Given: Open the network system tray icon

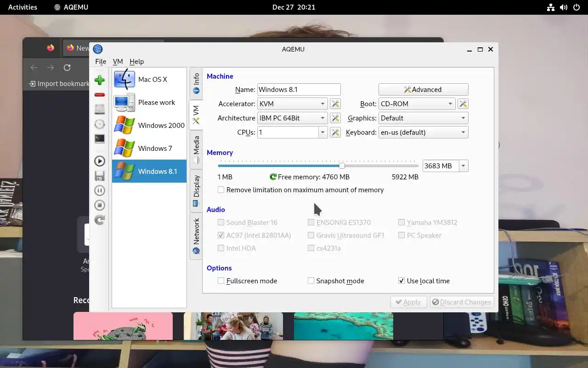Looking at the screenshot, I should pos(550,7).
